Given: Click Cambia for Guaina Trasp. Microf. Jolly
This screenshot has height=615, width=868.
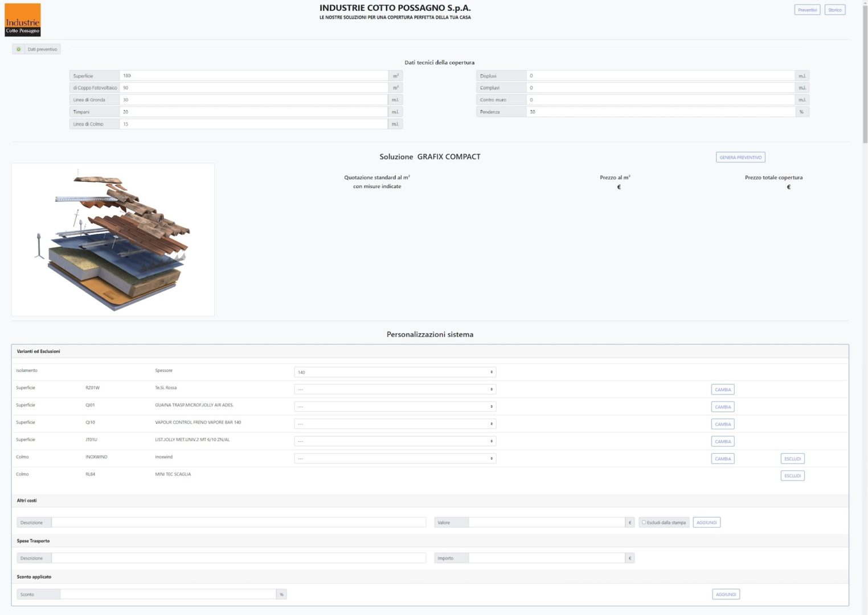Looking at the screenshot, I should (x=722, y=407).
